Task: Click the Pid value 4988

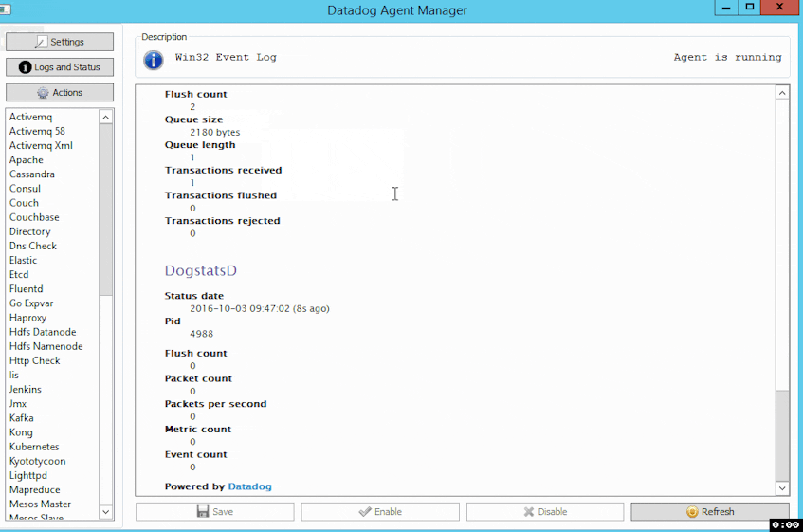Action: 201,334
